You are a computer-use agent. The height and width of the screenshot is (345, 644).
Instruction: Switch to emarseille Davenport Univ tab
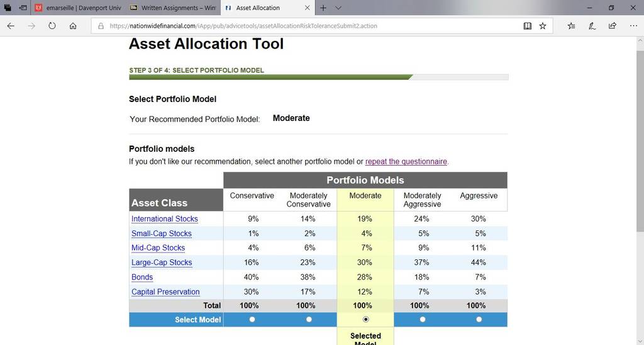pos(78,8)
